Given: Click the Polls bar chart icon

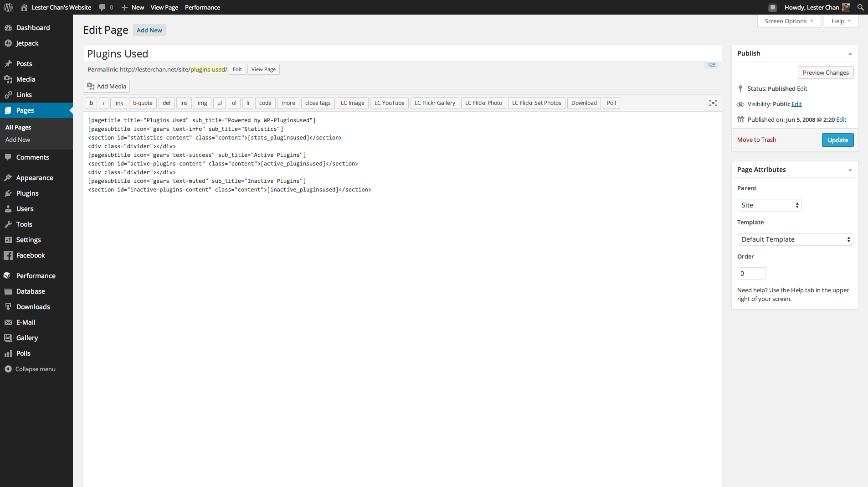Looking at the screenshot, I should (8, 353).
